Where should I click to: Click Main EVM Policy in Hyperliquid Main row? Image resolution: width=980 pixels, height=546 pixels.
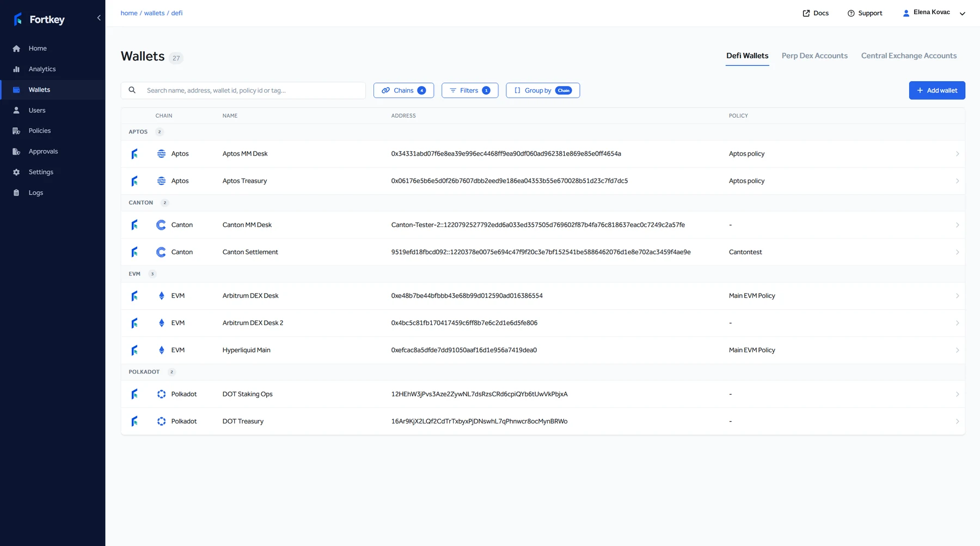752,350
